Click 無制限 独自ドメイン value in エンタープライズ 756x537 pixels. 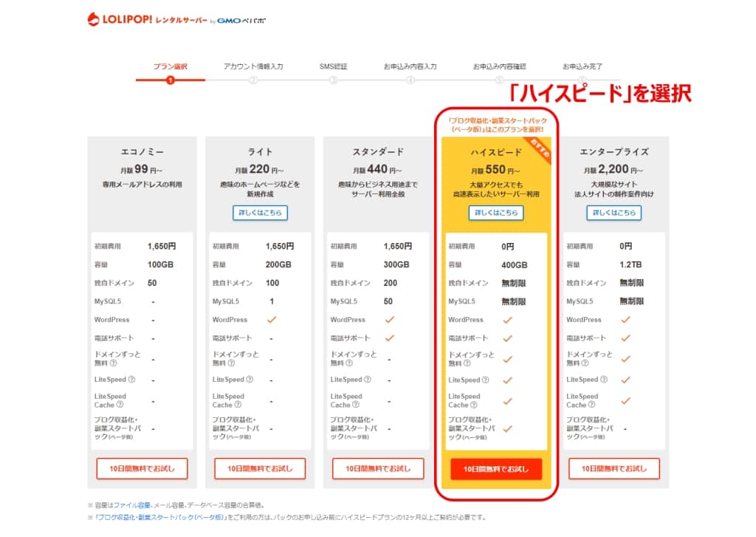pos(632,283)
